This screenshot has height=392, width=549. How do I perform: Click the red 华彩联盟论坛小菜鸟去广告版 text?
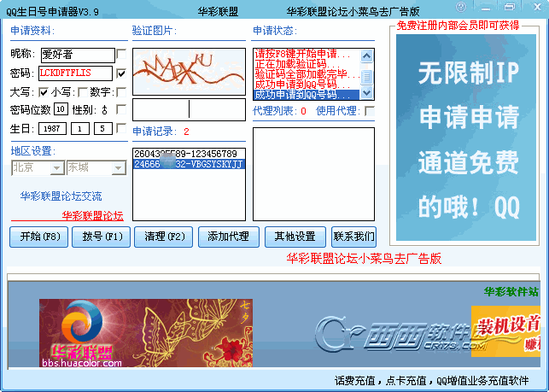click(x=364, y=259)
